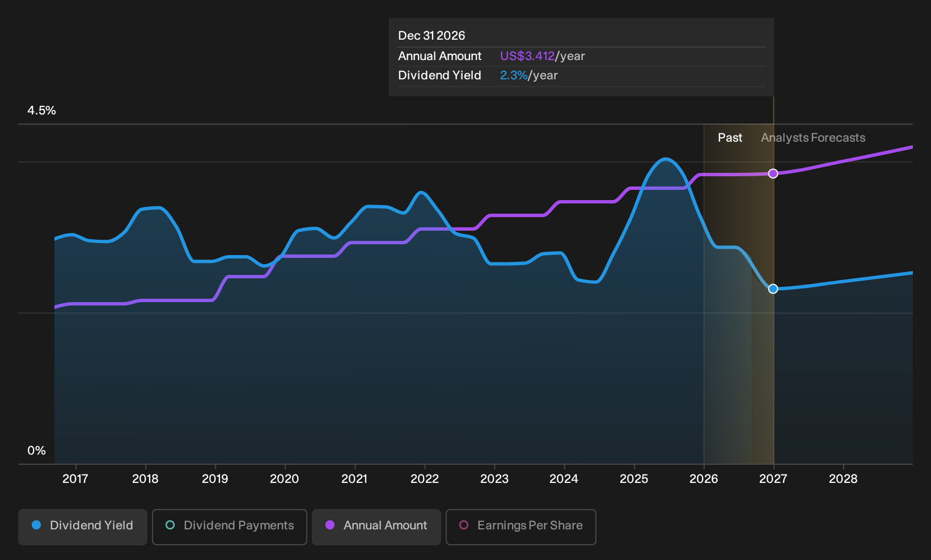Enable the Dividend Payments series
Viewport: 931px width, 560px height.
click(230, 527)
